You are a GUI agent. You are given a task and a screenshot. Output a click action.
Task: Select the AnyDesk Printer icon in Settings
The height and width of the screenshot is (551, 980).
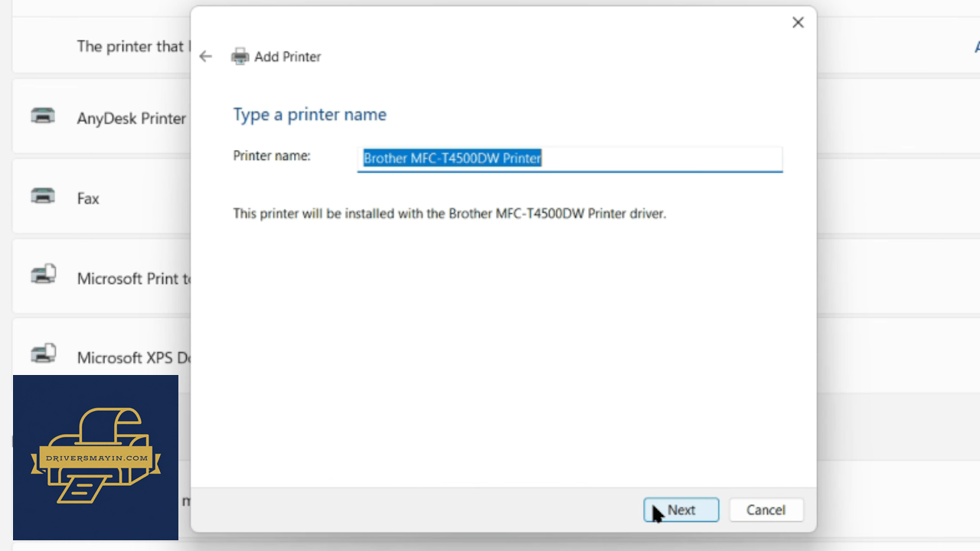[43, 116]
